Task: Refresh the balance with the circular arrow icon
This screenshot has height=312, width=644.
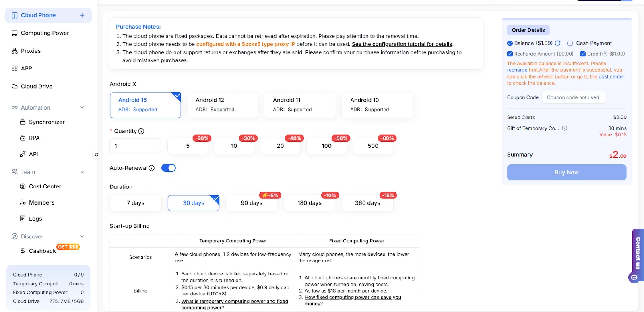Action: pyautogui.click(x=558, y=43)
